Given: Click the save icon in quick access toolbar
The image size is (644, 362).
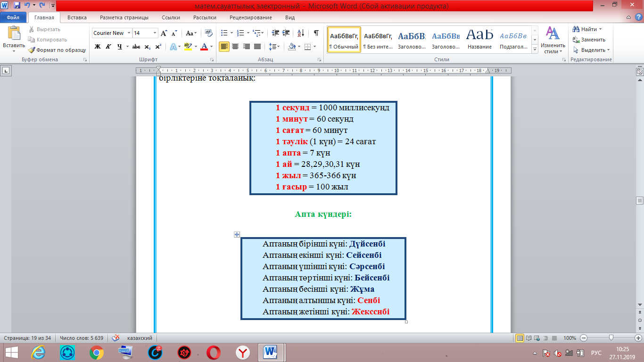Looking at the screenshot, I should (x=17, y=6).
